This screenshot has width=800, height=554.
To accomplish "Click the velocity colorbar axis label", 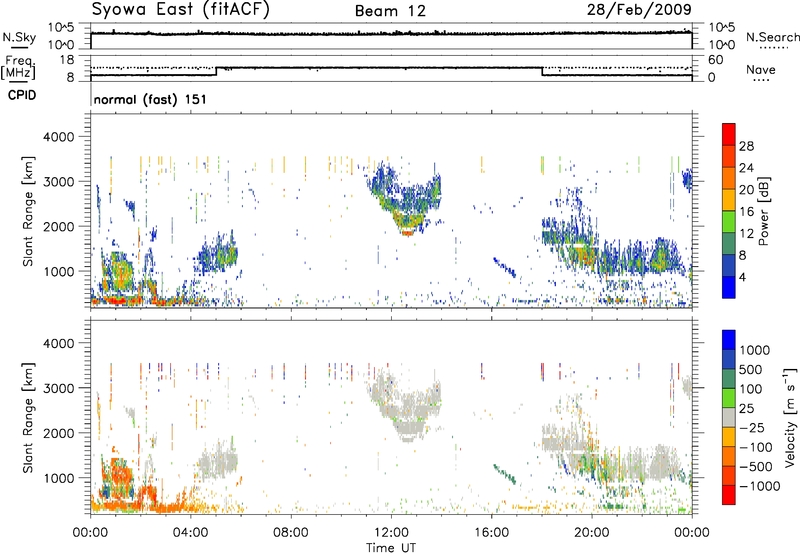I will click(x=790, y=417).
